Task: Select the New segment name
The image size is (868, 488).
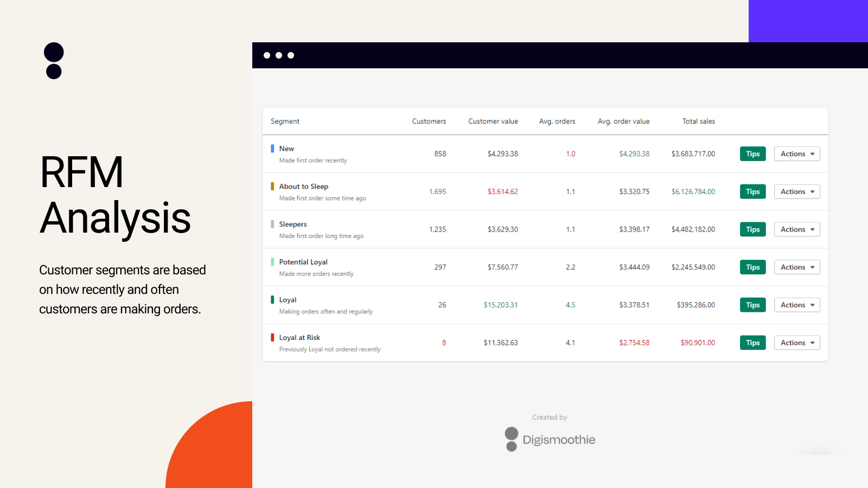Action: pyautogui.click(x=286, y=149)
